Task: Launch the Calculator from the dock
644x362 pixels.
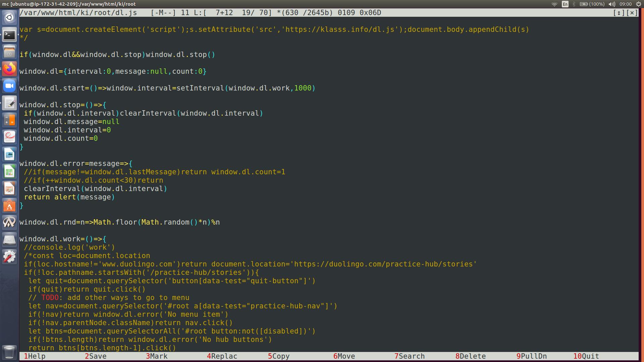Action: (9, 120)
